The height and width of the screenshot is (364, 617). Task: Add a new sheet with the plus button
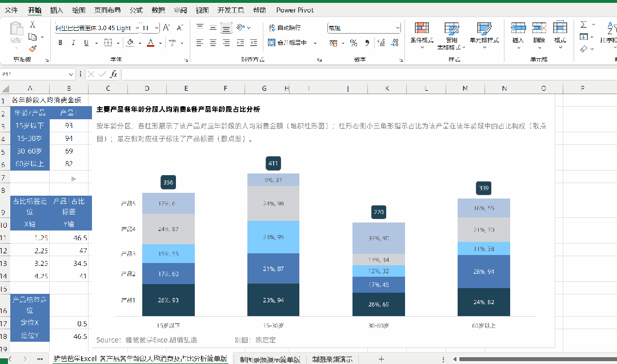click(x=381, y=359)
